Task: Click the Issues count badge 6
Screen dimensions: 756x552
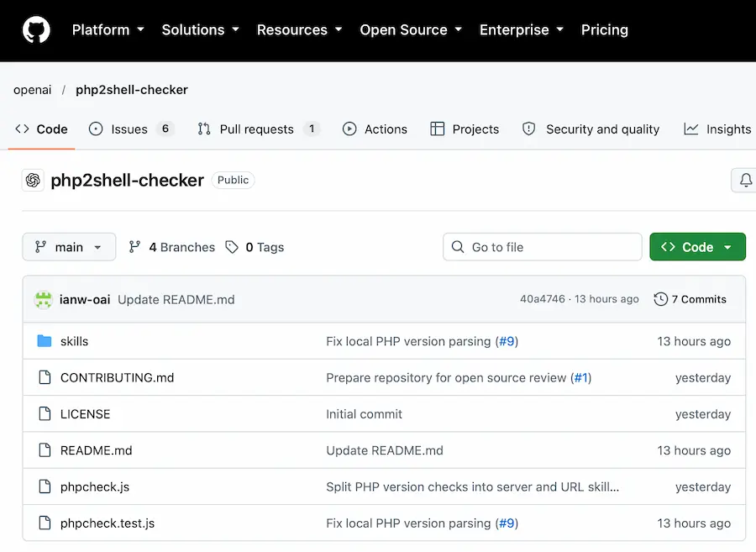Action: pos(165,129)
